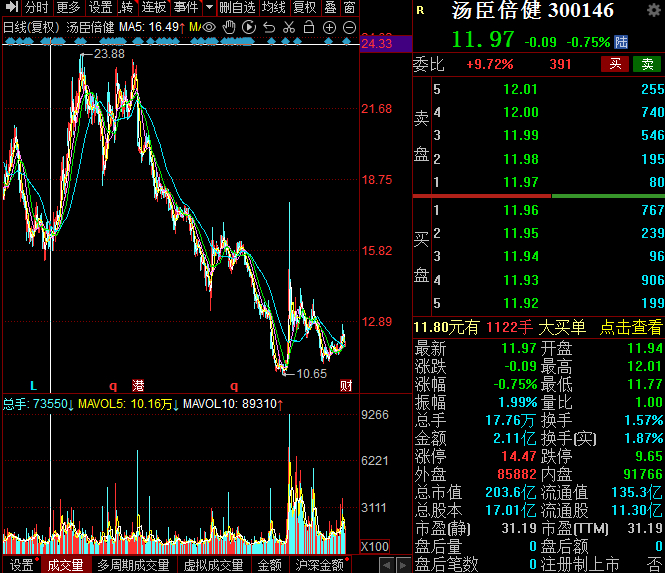
Task: Select the 多周期成交量 tab
Action: [x=133, y=565]
